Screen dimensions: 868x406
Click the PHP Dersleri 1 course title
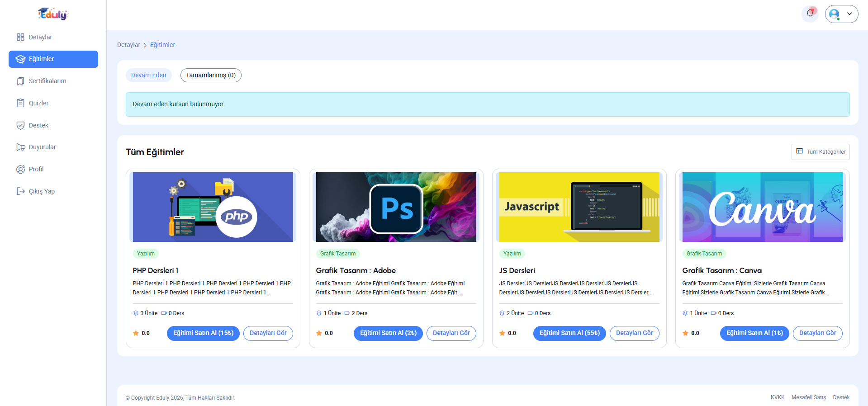point(156,270)
